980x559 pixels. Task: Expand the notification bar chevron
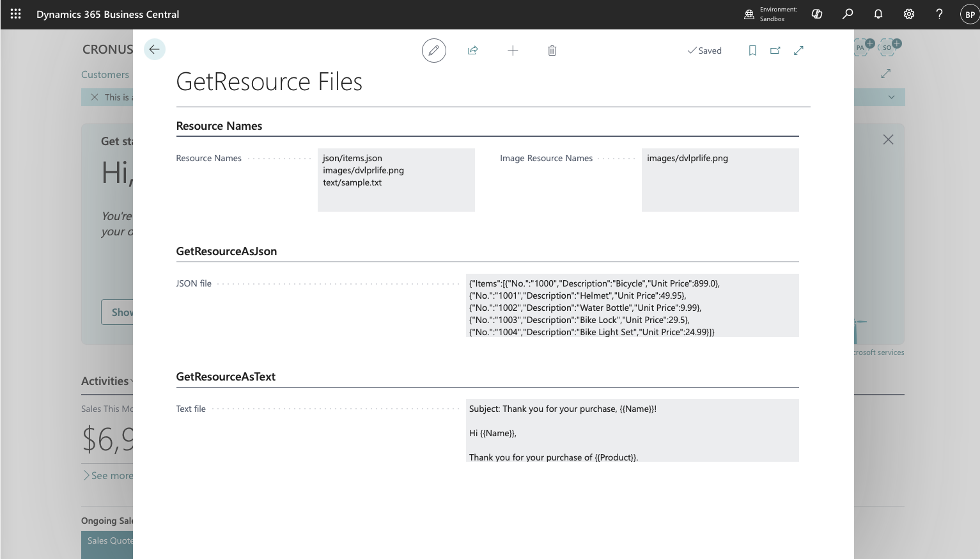point(891,97)
